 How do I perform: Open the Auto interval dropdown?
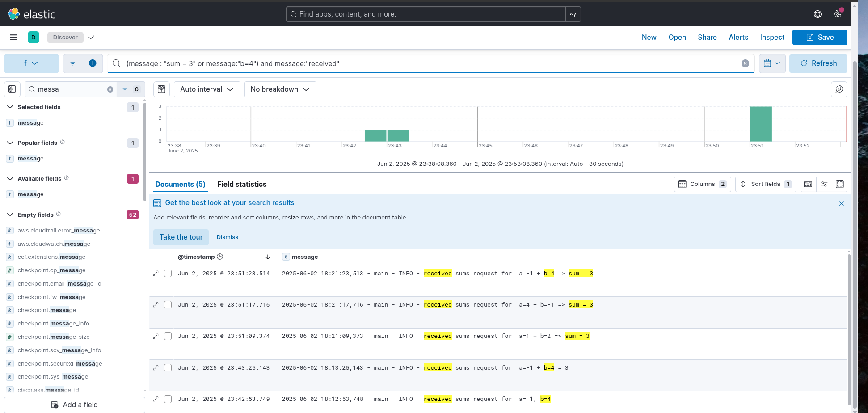click(x=207, y=89)
